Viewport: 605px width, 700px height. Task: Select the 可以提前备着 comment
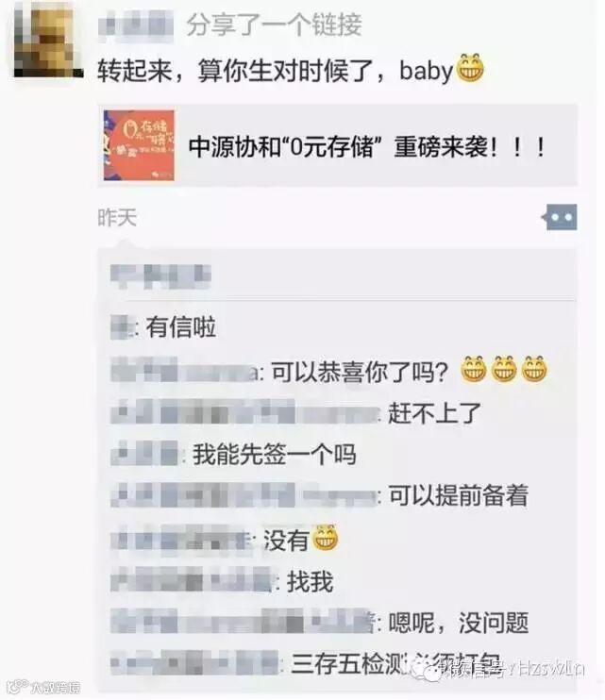pos(319,495)
